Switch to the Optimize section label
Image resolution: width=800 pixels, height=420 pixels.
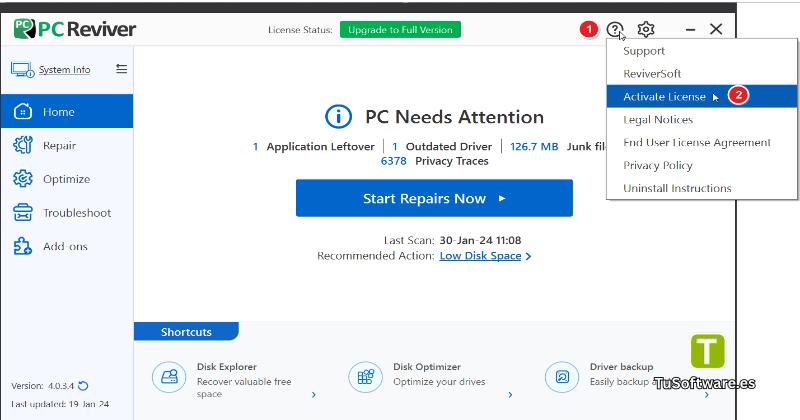coord(66,179)
